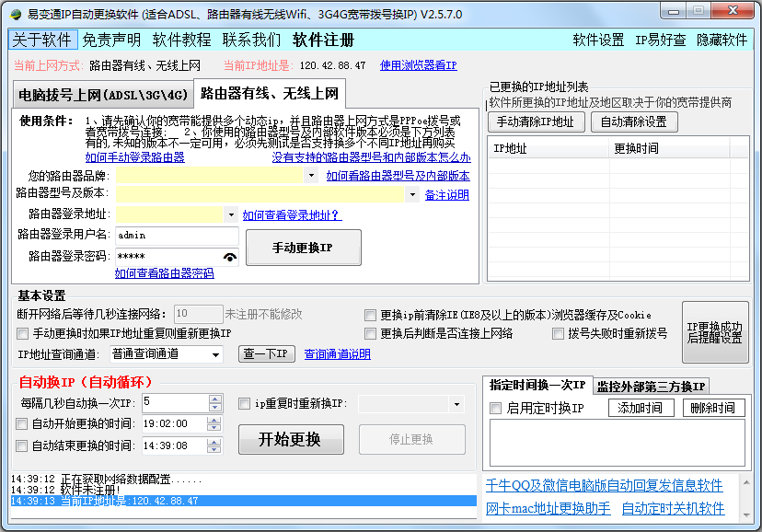The width and height of the screenshot is (762, 532).
Task: Toggle 拨号失败时重新拨号 checkbox
Action: click(x=558, y=334)
